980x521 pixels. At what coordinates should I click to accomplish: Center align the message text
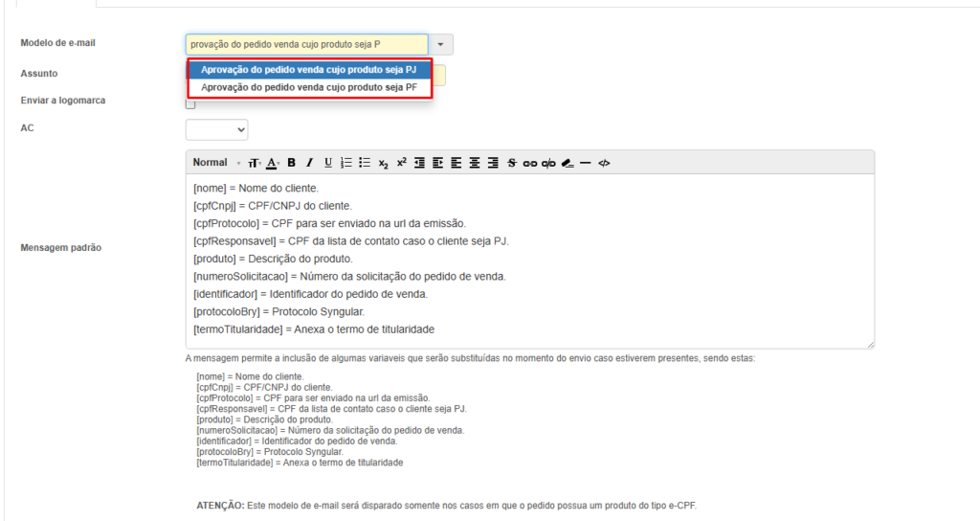pos(475,163)
